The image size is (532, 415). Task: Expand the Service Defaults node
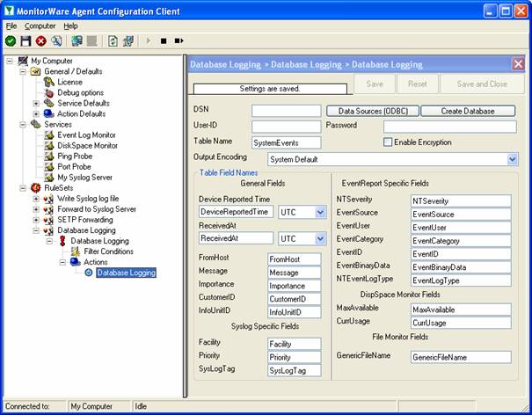36,103
